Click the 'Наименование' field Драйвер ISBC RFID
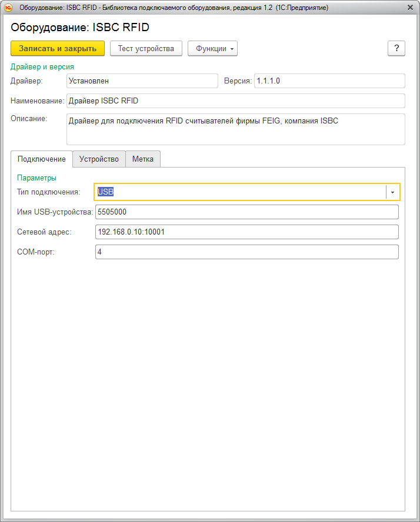This screenshot has height=522, width=420. (236, 101)
